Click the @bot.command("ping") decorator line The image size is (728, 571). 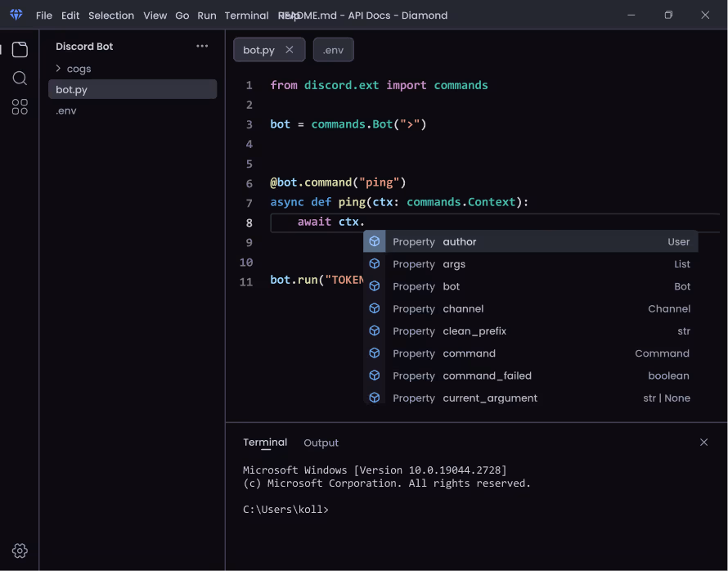[338, 182]
